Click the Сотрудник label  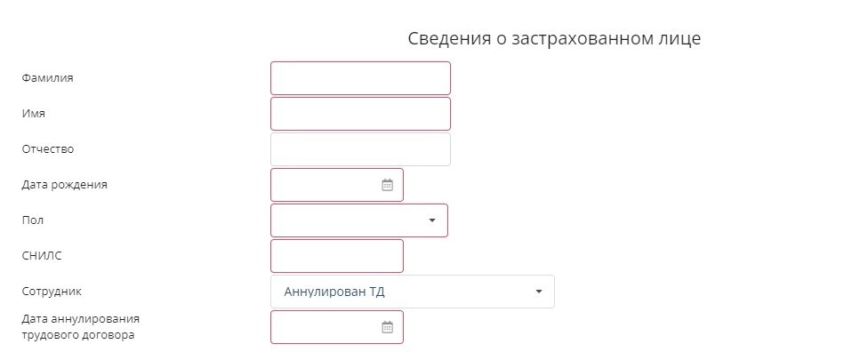pyautogui.click(x=52, y=292)
